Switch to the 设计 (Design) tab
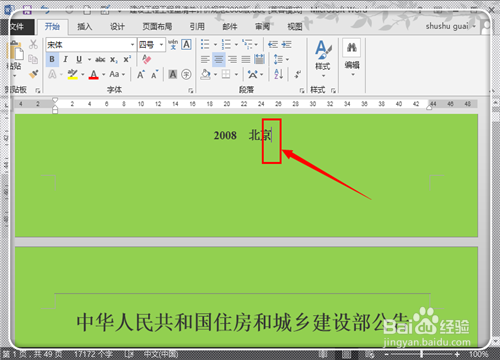The width and height of the screenshot is (500, 360). click(117, 27)
